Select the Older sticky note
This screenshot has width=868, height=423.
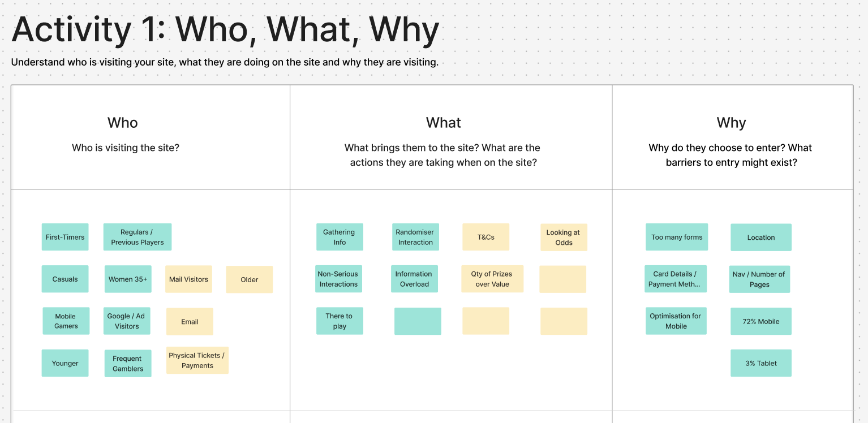pos(250,279)
